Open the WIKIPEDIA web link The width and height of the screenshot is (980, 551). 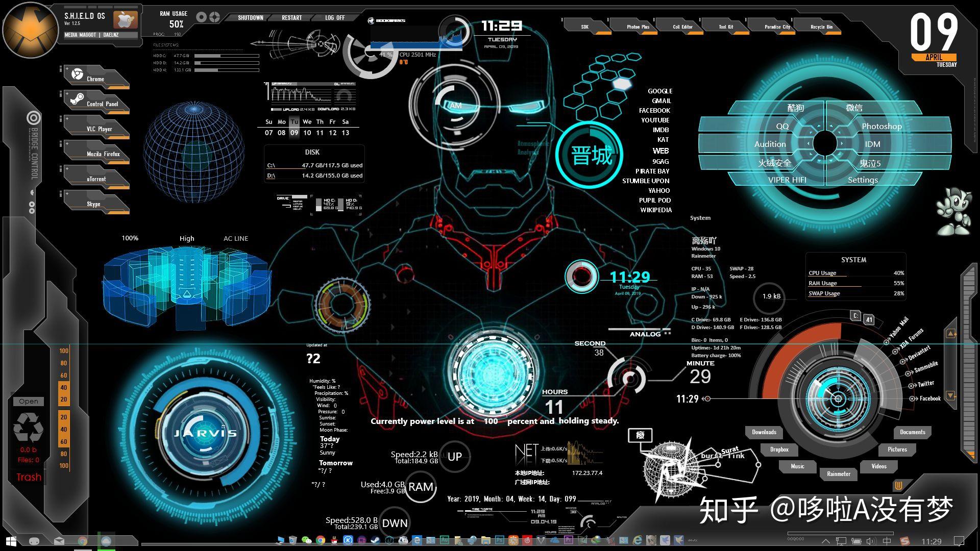click(x=656, y=210)
